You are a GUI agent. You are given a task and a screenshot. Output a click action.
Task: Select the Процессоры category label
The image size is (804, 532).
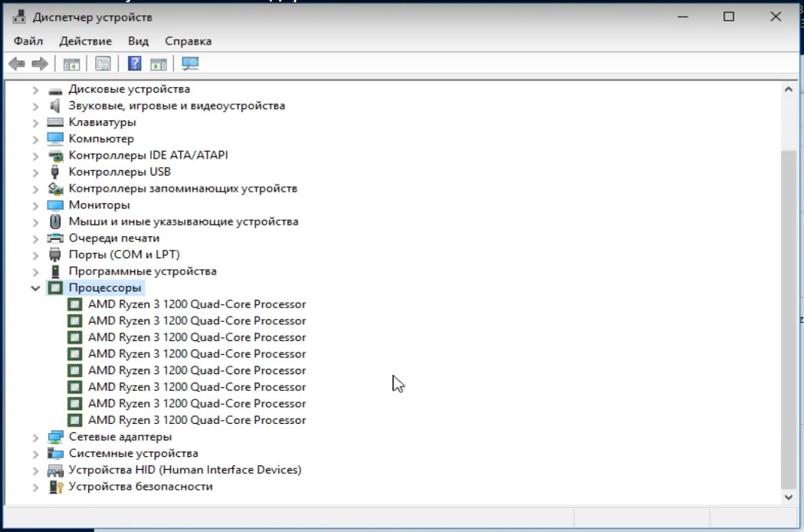[104, 287]
